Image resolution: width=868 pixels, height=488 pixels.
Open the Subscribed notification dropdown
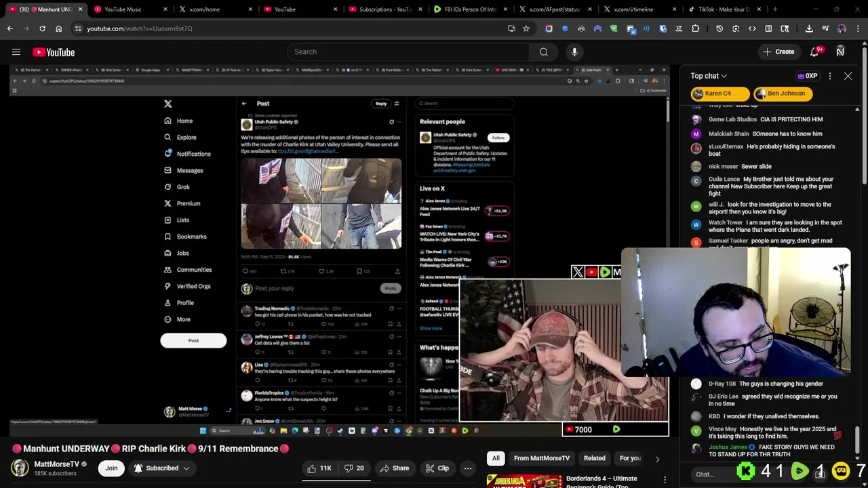pos(161,468)
